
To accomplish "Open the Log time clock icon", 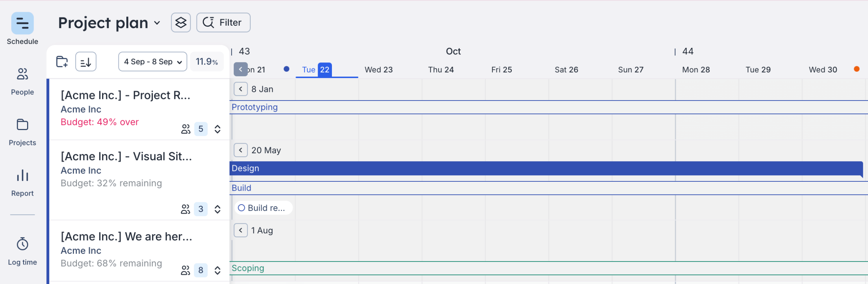I will [23, 244].
